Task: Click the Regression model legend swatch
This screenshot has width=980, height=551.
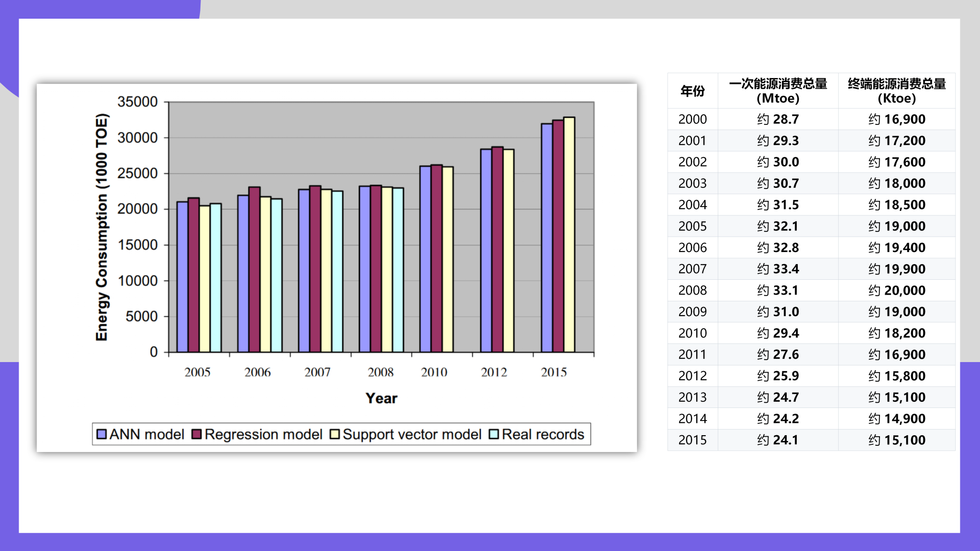Action: [196, 434]
